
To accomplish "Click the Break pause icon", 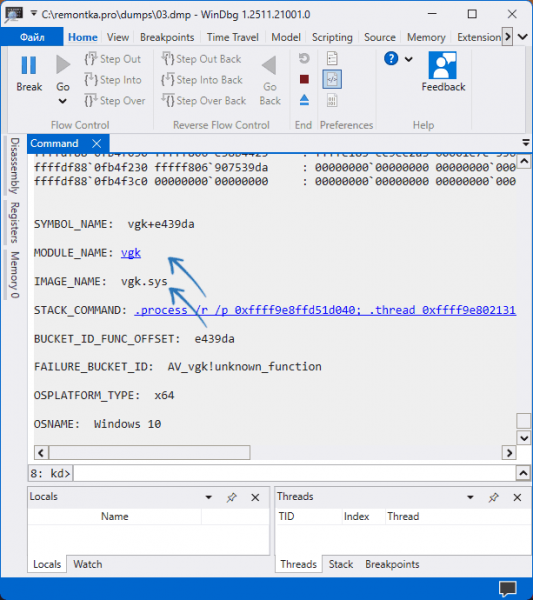I will point(29,65).
